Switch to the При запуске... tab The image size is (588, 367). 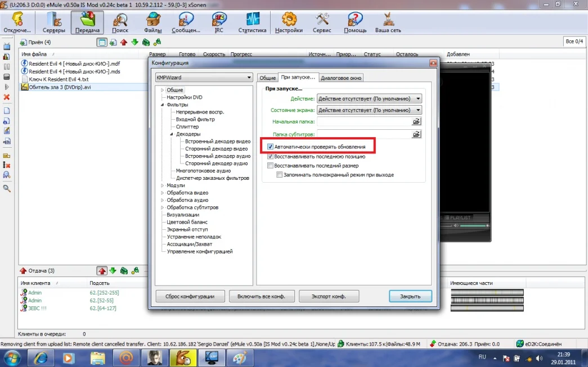[x=298, y=77]
